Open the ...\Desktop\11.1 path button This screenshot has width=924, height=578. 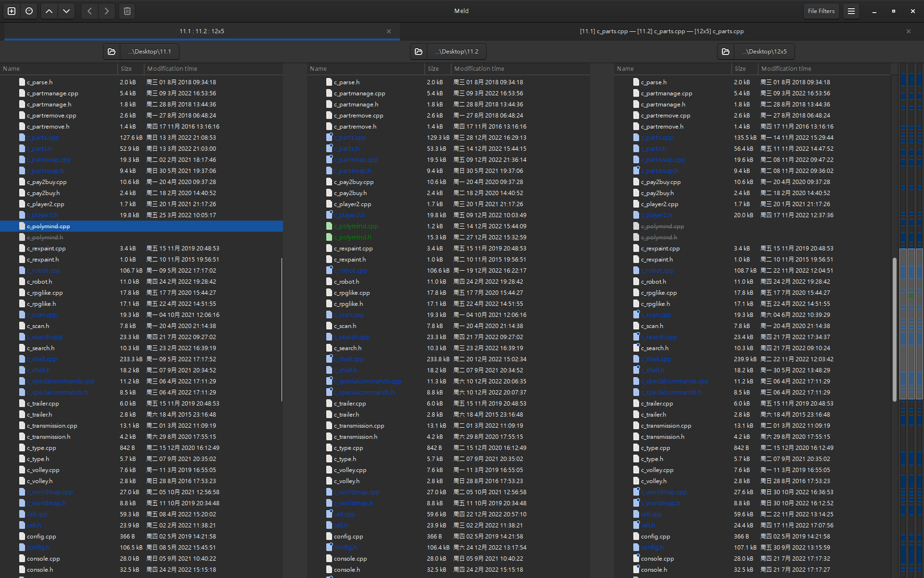point(150,52)
